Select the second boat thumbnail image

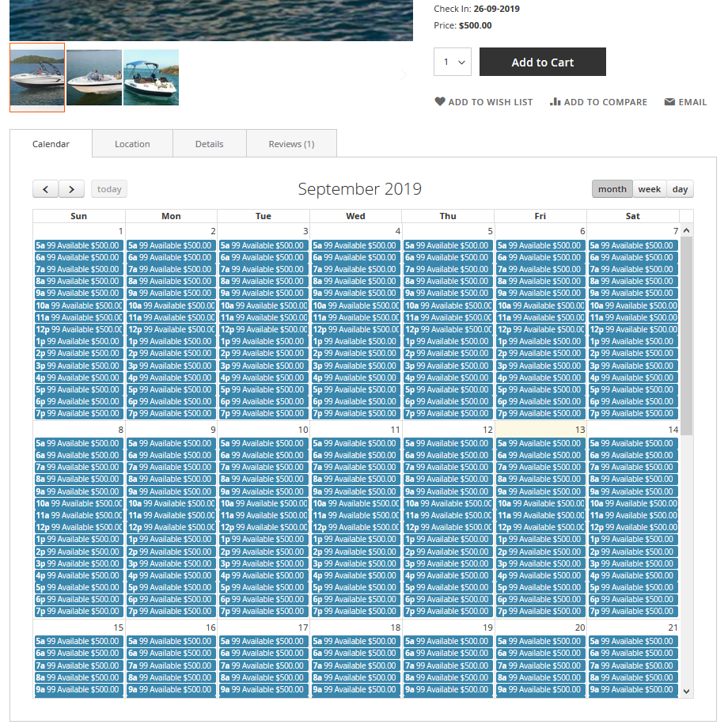pos(94,78)
